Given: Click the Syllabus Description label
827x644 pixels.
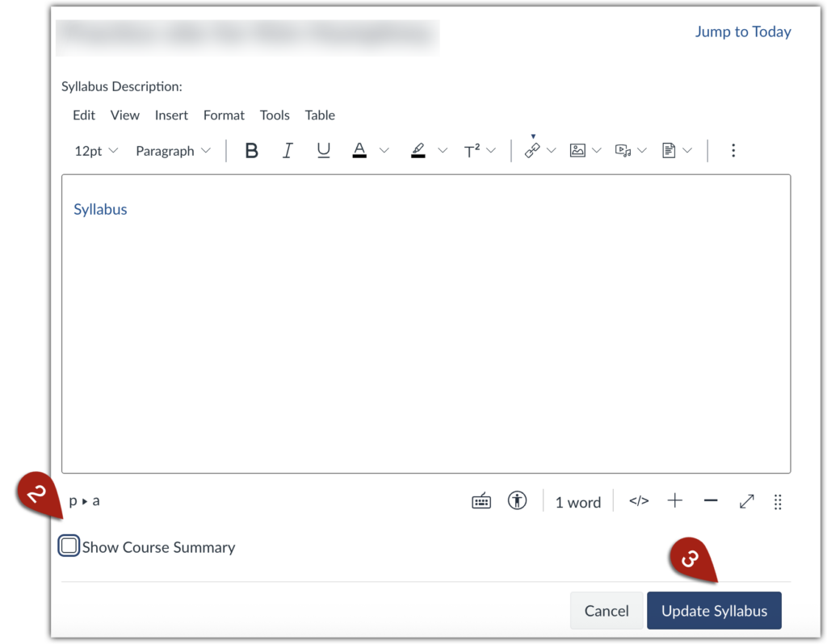Looking at the screenshot, I should (122, 86).
